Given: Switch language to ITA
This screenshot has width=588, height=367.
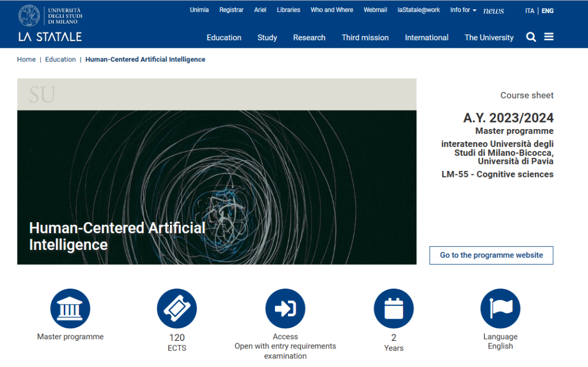Looking at the screenshot, I should (x=530, y=11).
